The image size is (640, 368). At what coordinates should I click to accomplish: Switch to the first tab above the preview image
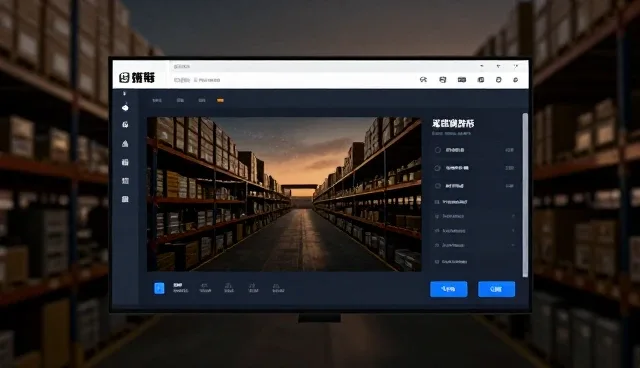[157, 100]
